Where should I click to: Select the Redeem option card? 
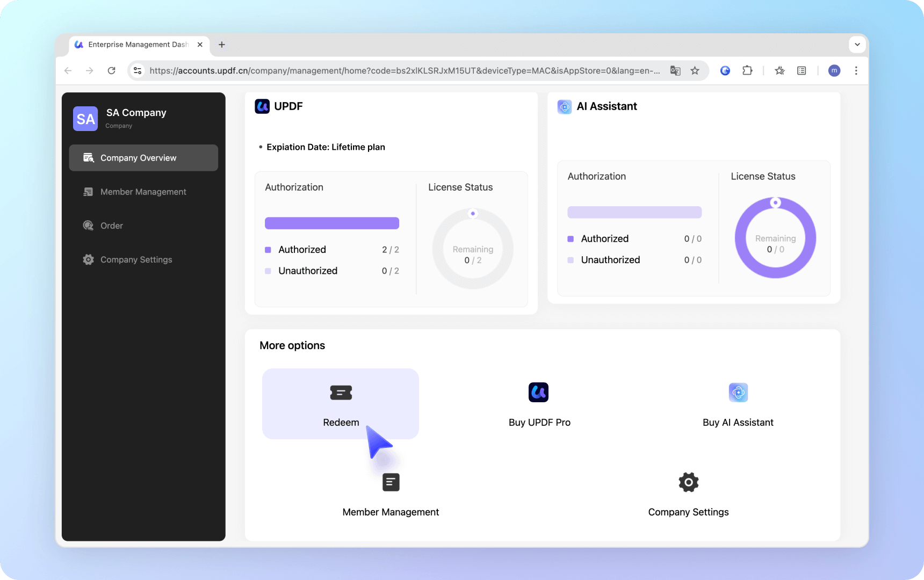(x=341, y=404)
